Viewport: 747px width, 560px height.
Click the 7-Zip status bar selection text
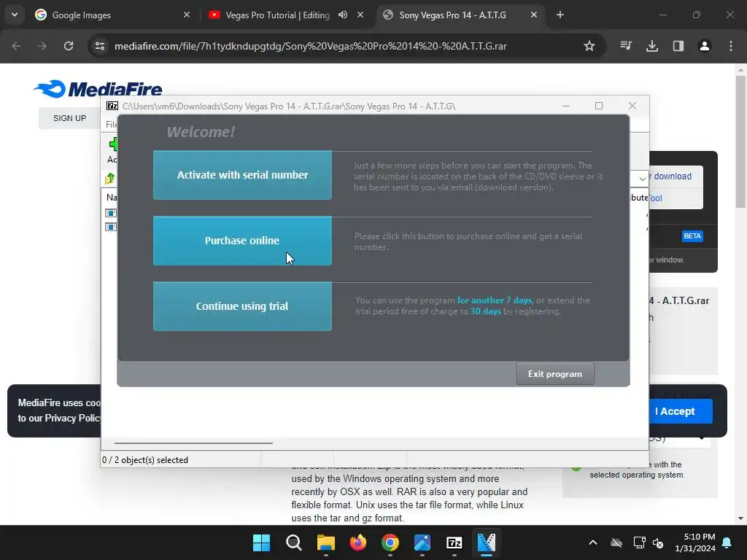click(145, 460)
